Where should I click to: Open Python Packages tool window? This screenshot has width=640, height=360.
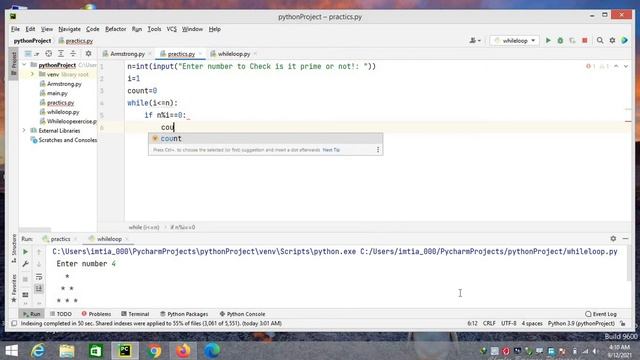(184, 314)
